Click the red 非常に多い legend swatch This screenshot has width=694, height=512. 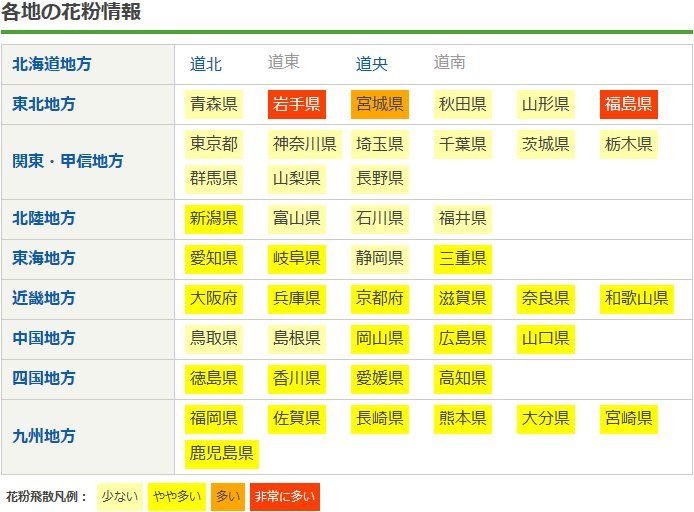point(285,496)
